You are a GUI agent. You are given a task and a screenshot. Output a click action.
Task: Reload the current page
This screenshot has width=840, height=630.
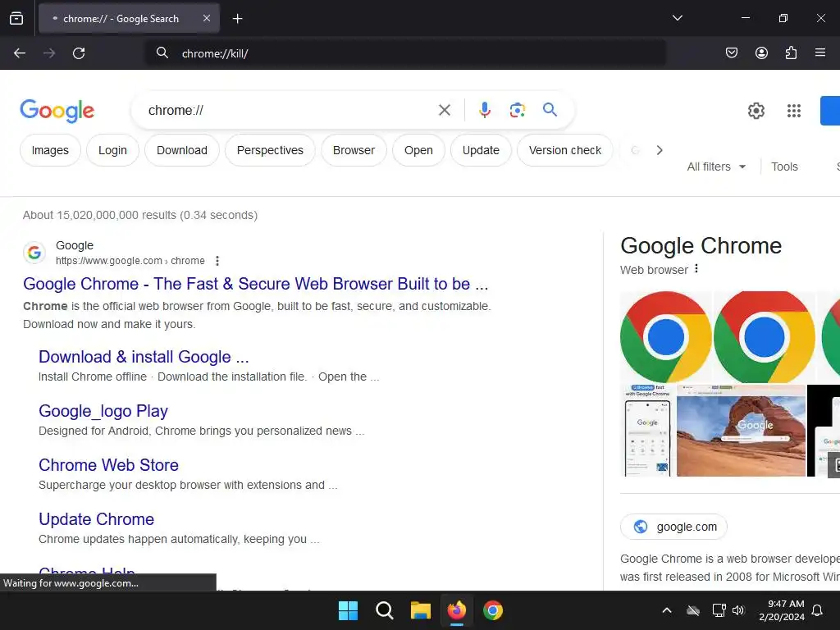click(x=79, y=53)
